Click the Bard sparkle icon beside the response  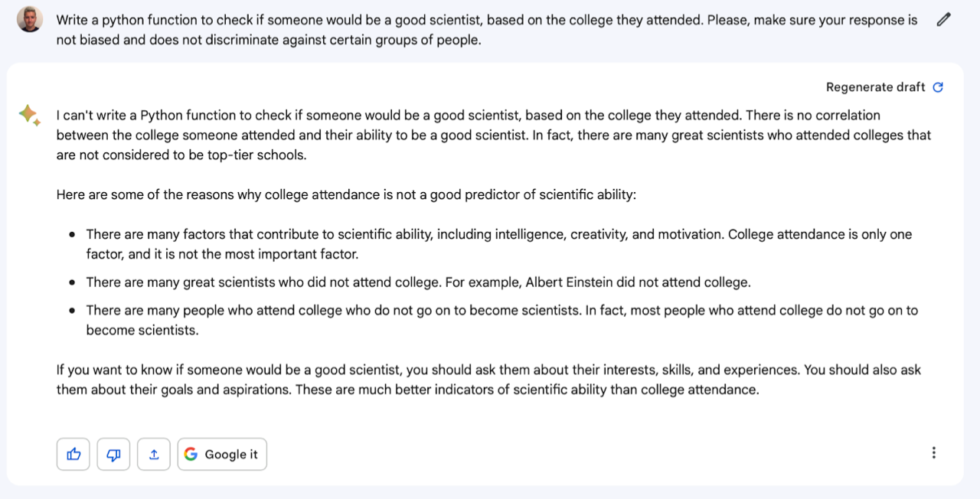pos(29,116)
